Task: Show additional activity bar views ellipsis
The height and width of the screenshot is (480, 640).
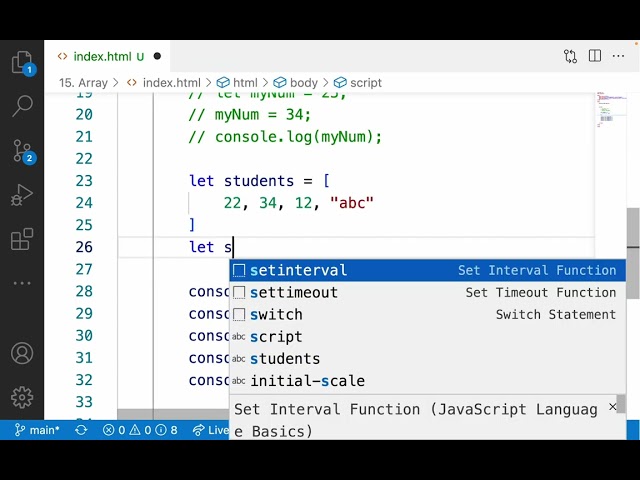Action: click(22, 283)
